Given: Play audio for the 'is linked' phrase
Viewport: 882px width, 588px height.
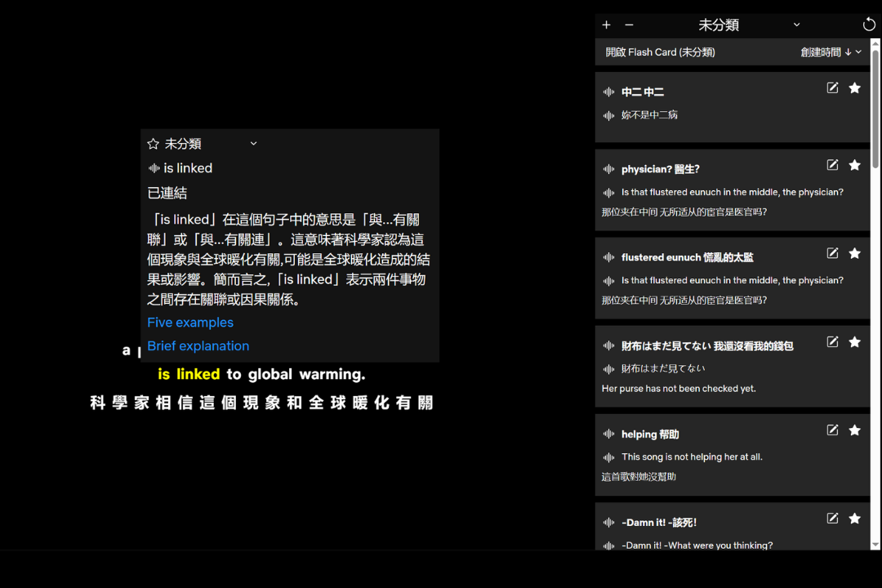Looking at the screenshot, I should tap(154, 168).
